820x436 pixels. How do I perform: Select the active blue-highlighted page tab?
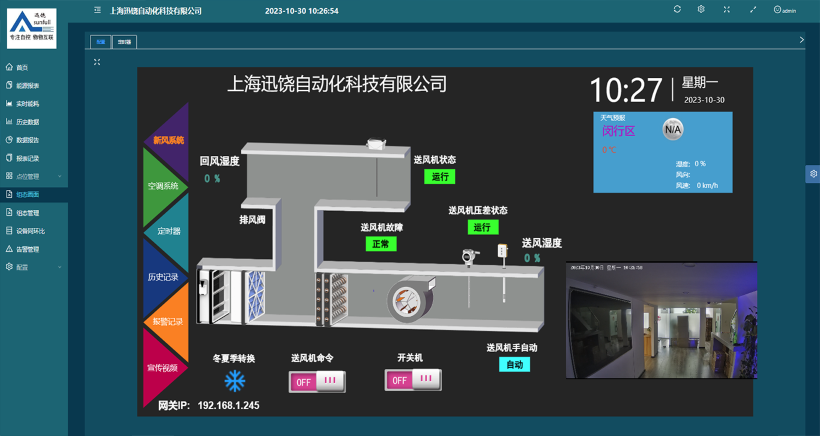[100, 42]
